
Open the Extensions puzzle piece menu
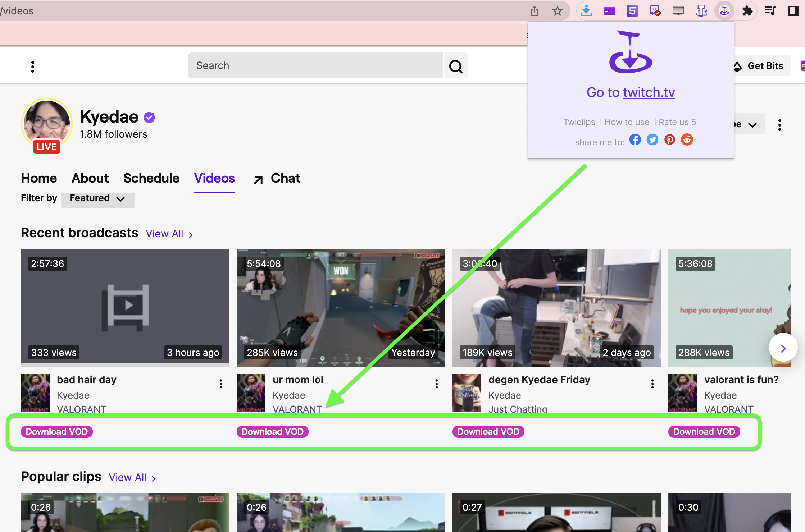pos(747,11)
